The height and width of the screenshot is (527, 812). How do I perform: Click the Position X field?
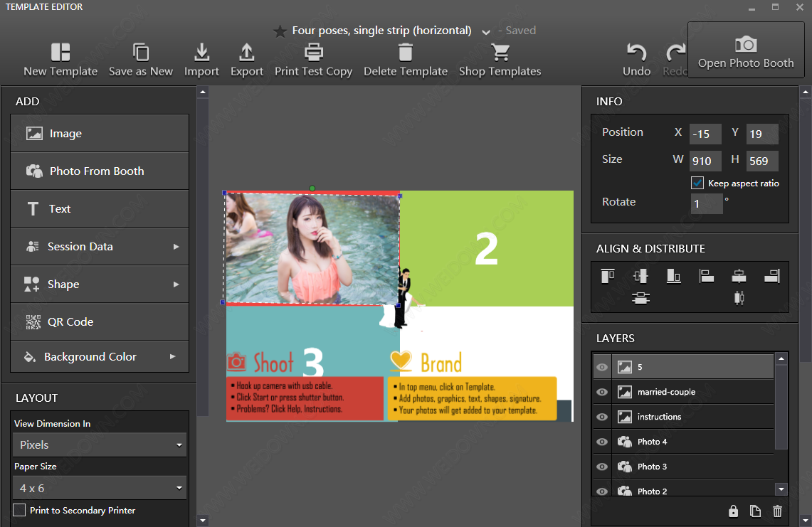pos(705,134)
